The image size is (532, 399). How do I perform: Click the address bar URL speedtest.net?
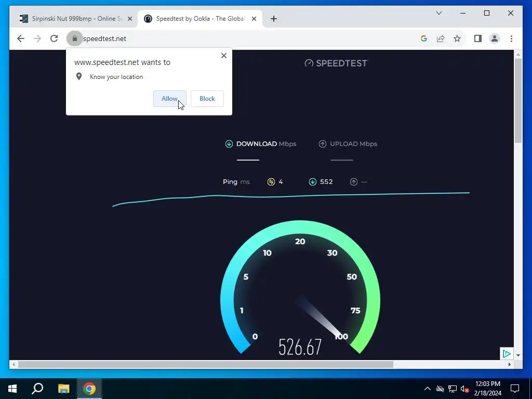pyautogui.click(x=104, y=38)
